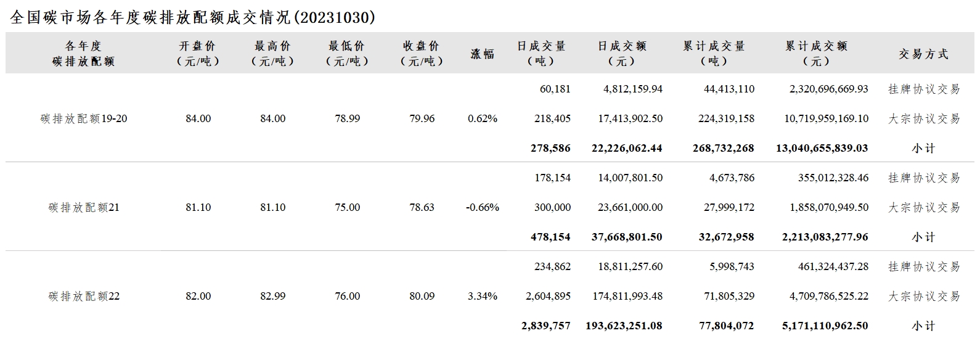Click the 交易方式 column header
Screen dimensions: 980x341
923,54
